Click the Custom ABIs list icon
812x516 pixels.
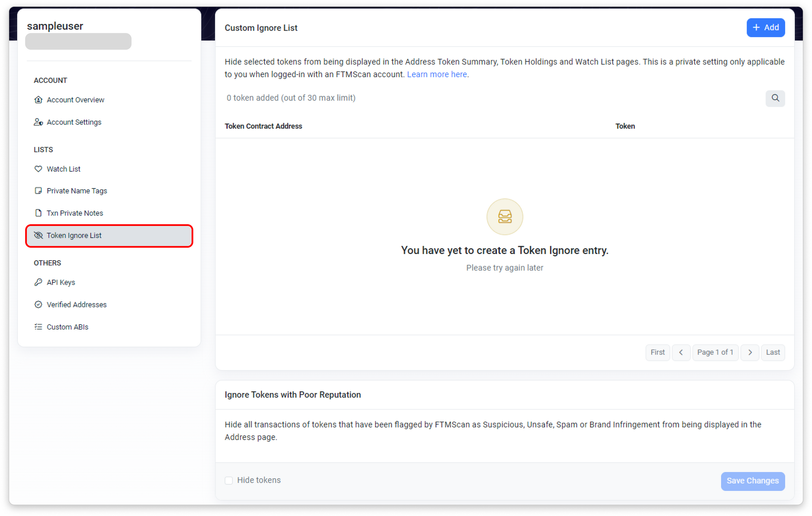(x=38, y=327)
